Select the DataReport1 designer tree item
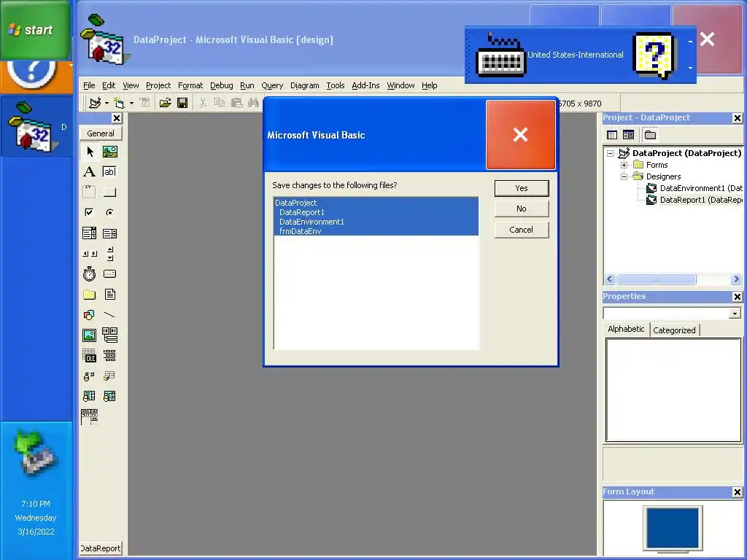Viewport: 747px width, 560px height. pyautogui.click(x=694, y=200)
